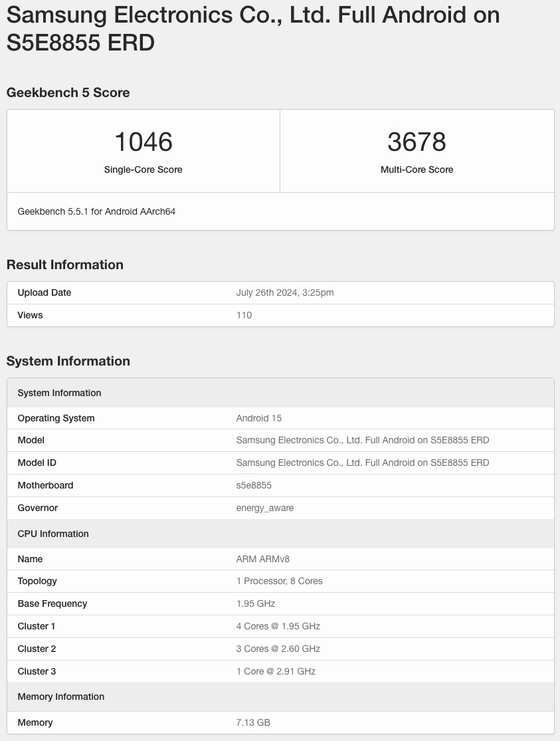The image size is (560, 741).
Task: Select the single-core score value 1046
Action: click(x=143, y=142)
